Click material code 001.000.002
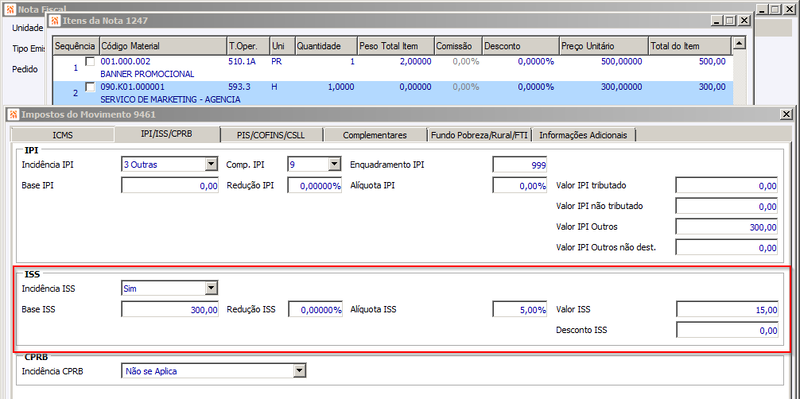The image size is (800, 399). [126, 61]
